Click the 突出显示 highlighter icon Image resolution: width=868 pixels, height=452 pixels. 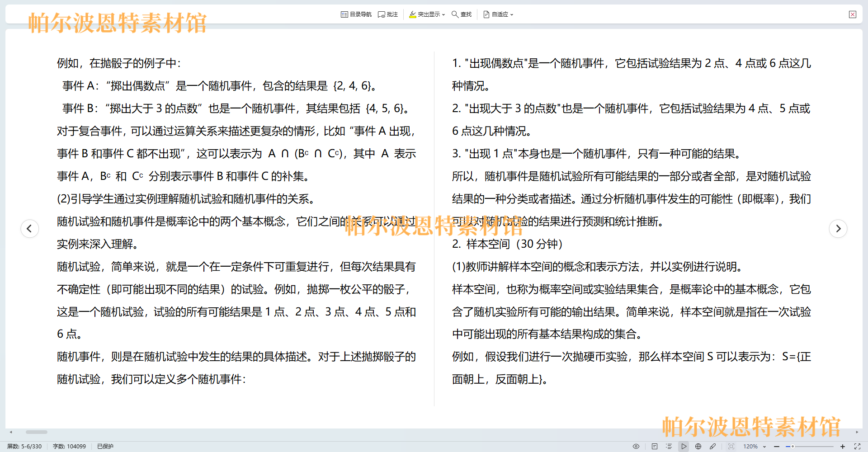[x=412, y=14]
